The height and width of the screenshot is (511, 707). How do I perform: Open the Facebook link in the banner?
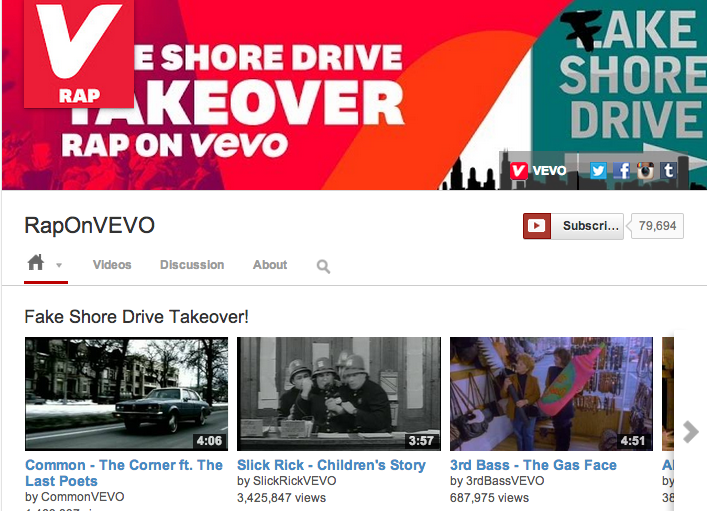(622, 171)
